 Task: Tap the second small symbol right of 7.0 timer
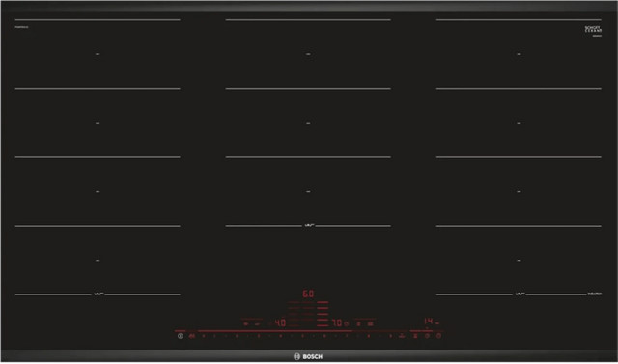pyautogui.click(x=370, y=323)
